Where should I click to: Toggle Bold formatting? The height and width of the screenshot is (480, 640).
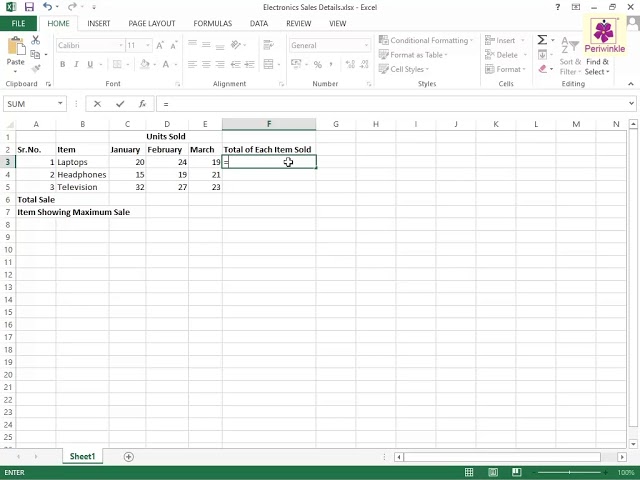tap(63, 64)
